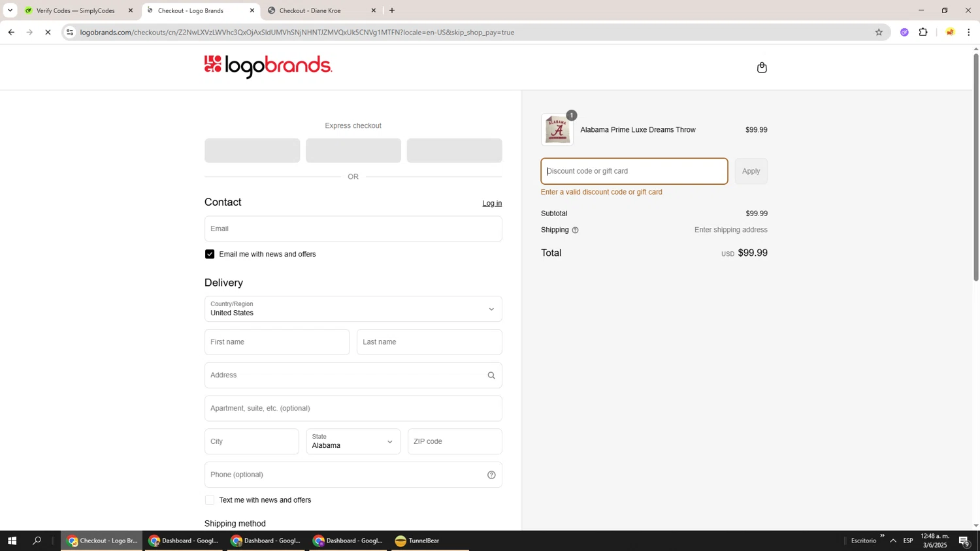Open Windows taskbar search
This screenshot has height=551, width=980.
(37, 541)
